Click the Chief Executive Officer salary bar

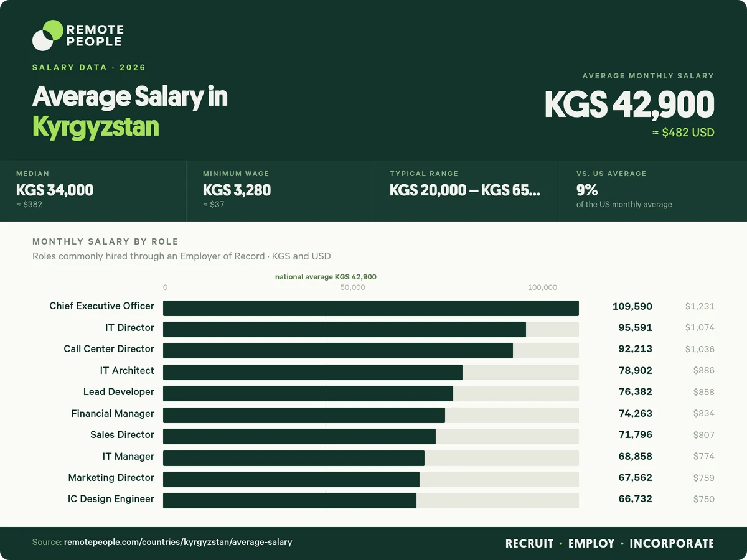(371, 308)
